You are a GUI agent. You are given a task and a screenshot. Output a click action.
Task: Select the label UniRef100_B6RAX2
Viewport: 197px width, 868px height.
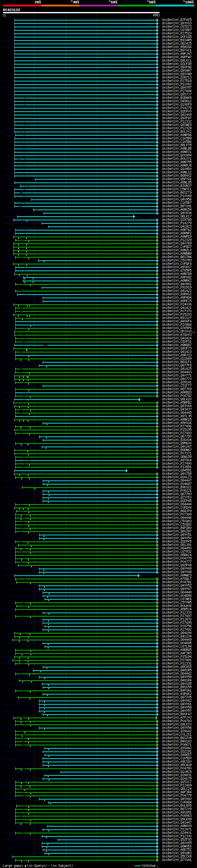click(177, 176)
